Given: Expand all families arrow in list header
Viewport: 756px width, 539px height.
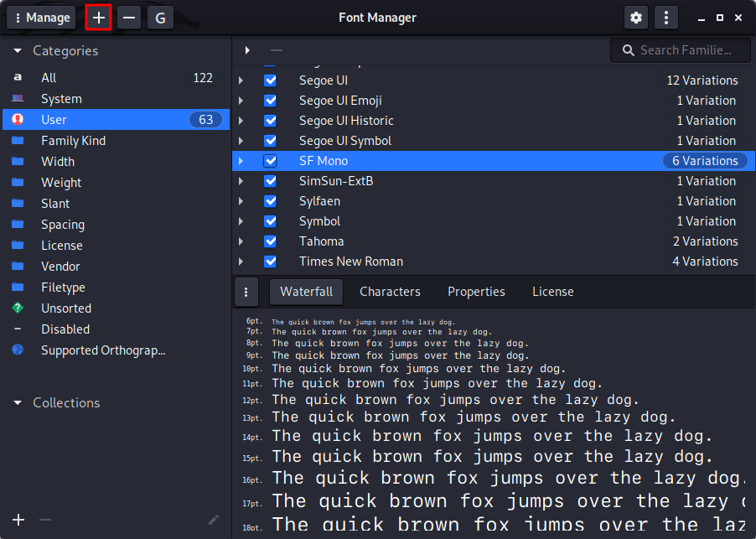Looking at the screenshot, I should click(247, 50).
